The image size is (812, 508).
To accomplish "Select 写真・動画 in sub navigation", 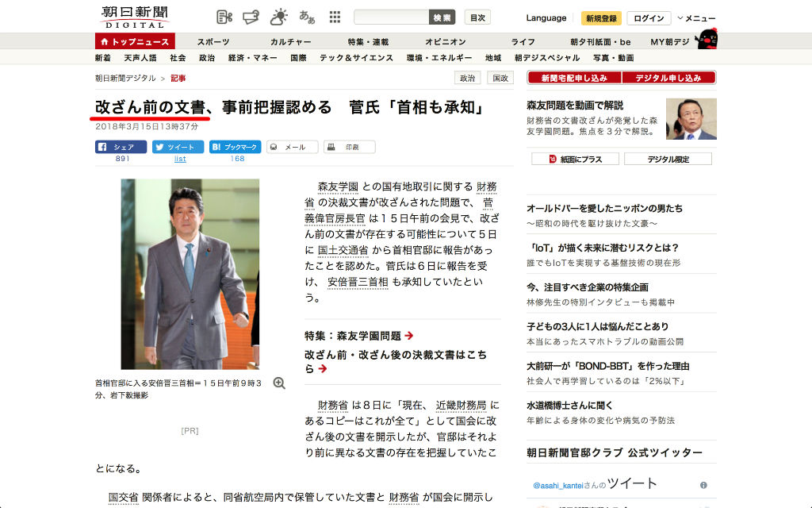I will pos(613,57).
